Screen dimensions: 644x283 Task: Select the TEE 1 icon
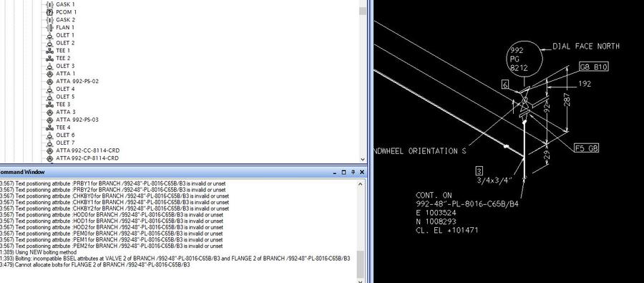pyautogui.click(x=49, y=51)
